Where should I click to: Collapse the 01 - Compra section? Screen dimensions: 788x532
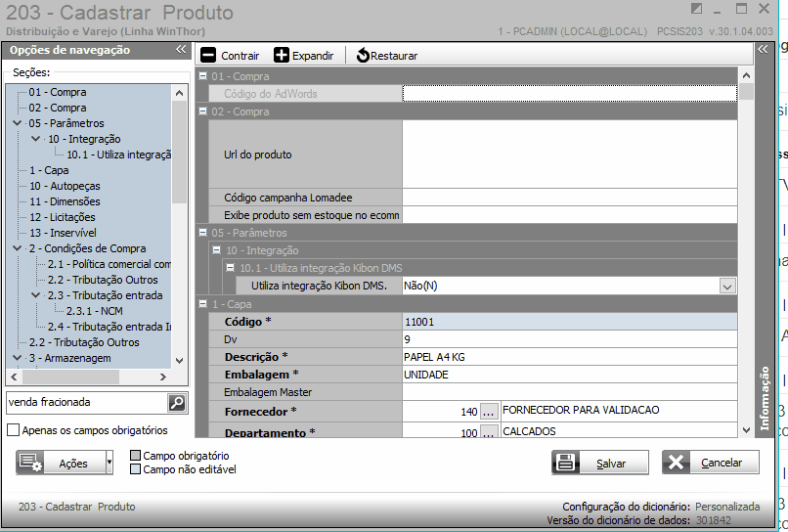coord(203,76)
